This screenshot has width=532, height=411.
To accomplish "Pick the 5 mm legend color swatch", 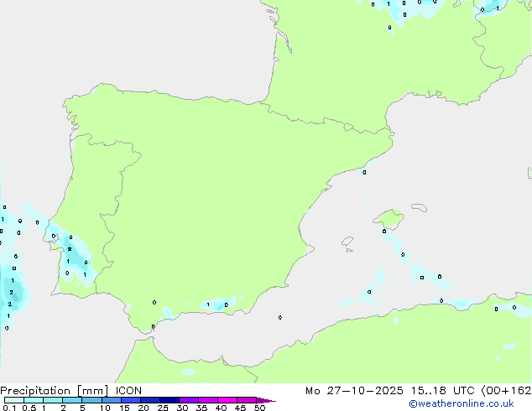I will point(92,400).
